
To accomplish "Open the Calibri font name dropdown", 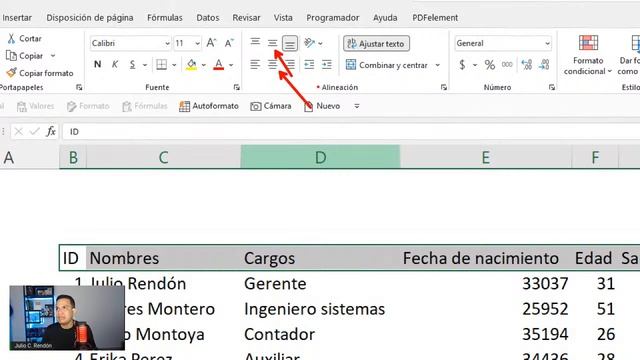I will click(167, 43).
